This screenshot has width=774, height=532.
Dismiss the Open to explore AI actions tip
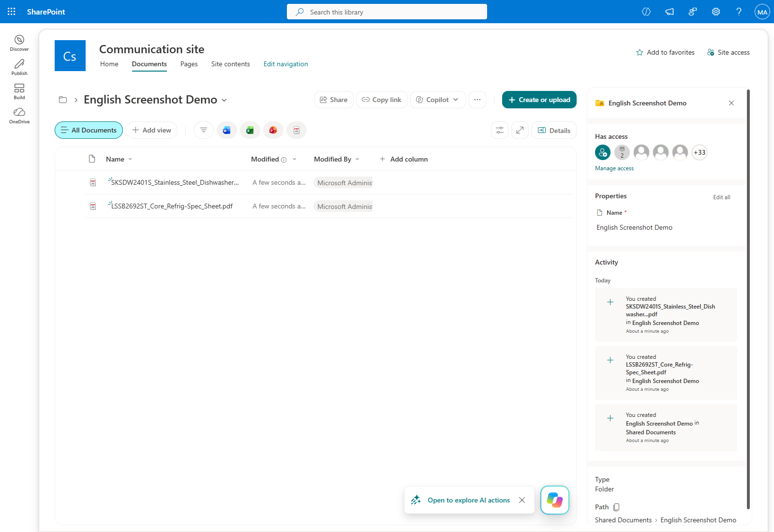point(522,500)
